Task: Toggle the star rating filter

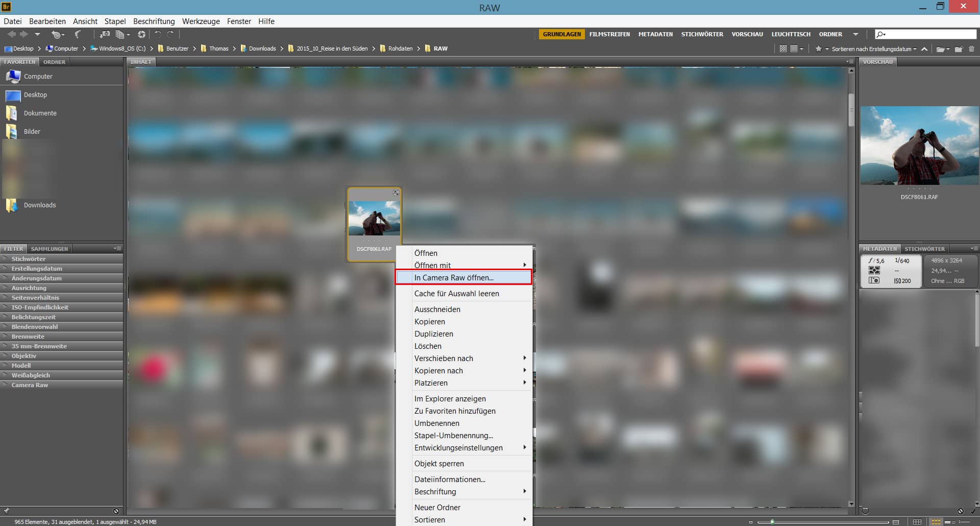Action: 819,49
